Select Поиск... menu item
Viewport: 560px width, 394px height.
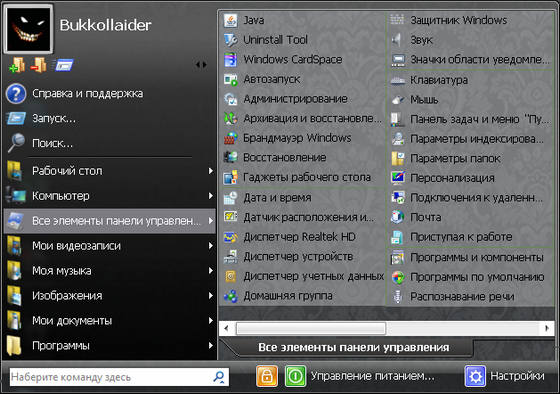pos(109,144)
